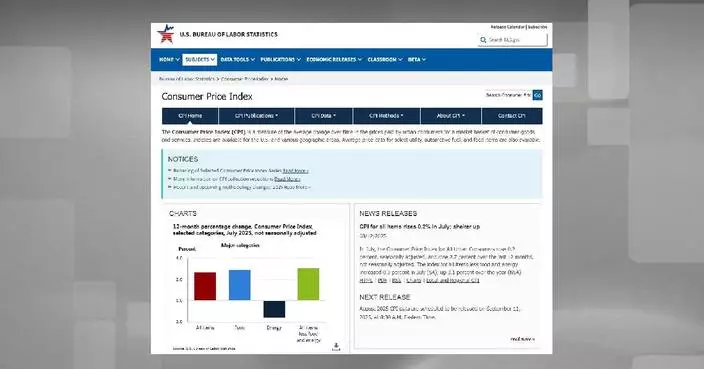The height and width of the screenshot is (369, 704).
Task: Open the PDF link under news release
Action: click(x=382, y=281)
